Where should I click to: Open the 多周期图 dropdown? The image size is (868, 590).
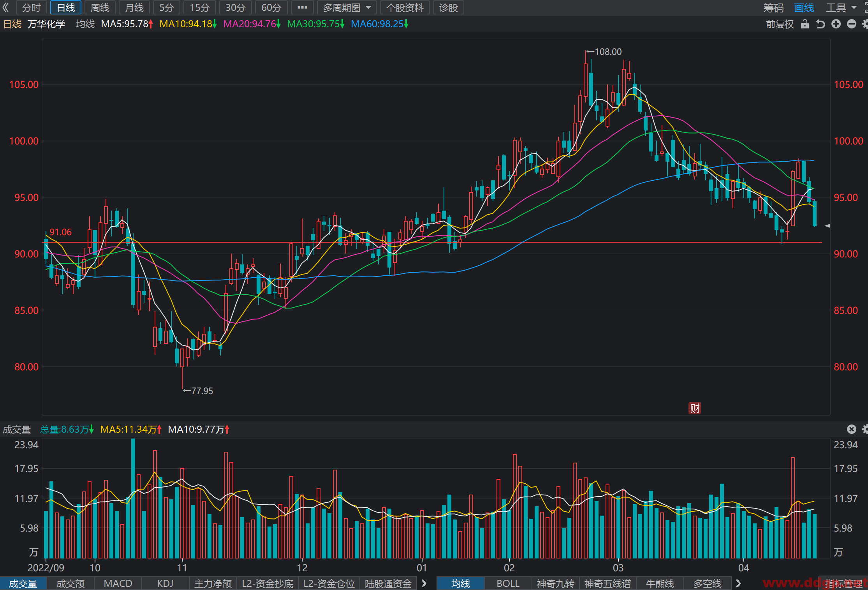347,7
